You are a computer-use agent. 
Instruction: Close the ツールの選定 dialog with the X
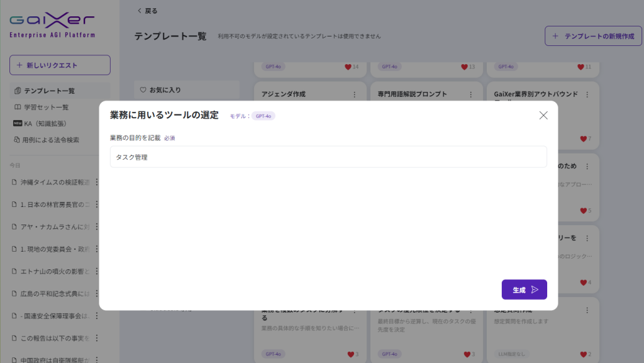(x=543, y=115)
